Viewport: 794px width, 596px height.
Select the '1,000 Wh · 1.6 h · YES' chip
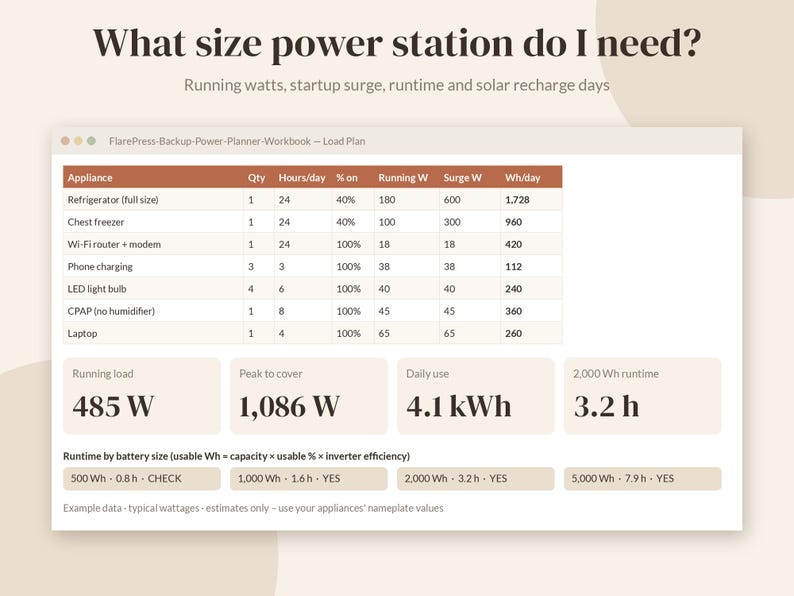tap(309, 479)
